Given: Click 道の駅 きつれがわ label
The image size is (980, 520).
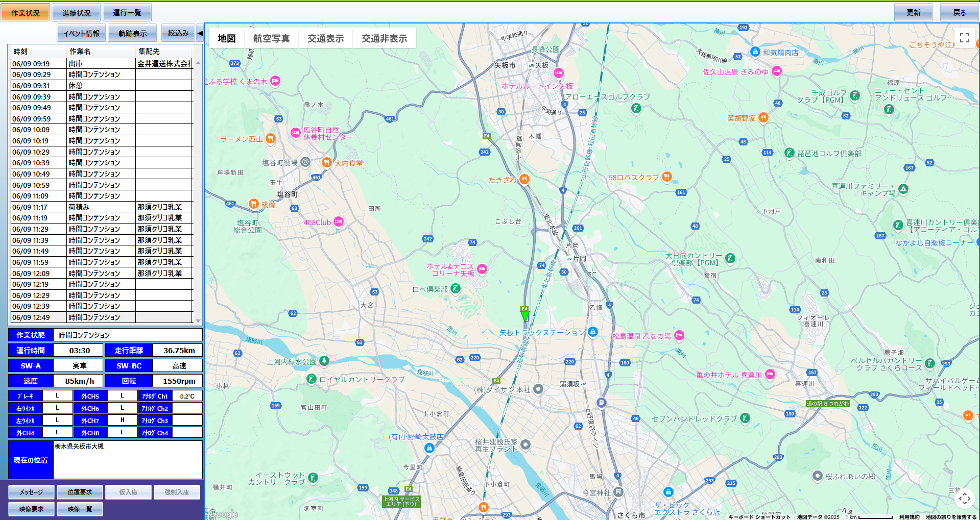Looking at the screenshot, I should [x=827, y=404].
